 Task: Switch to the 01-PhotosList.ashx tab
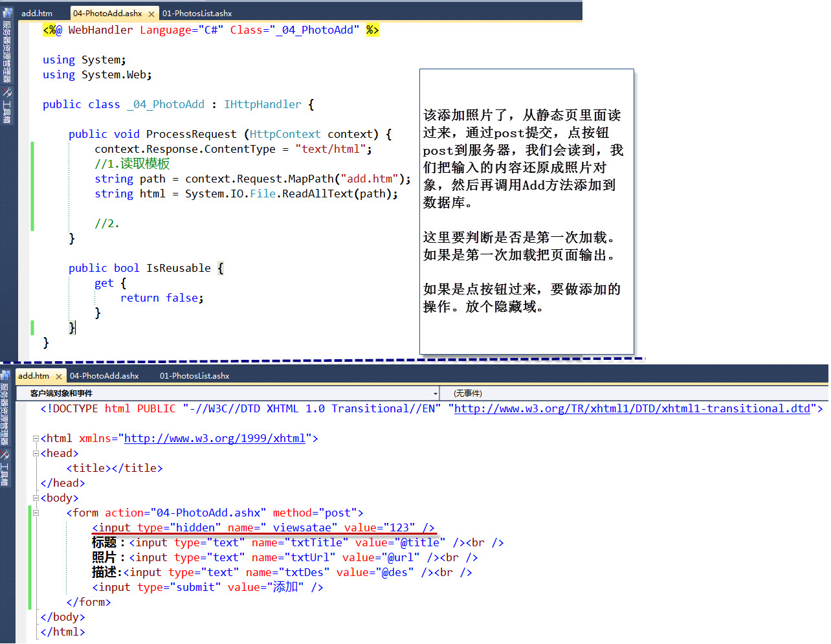tap(197, 13)
